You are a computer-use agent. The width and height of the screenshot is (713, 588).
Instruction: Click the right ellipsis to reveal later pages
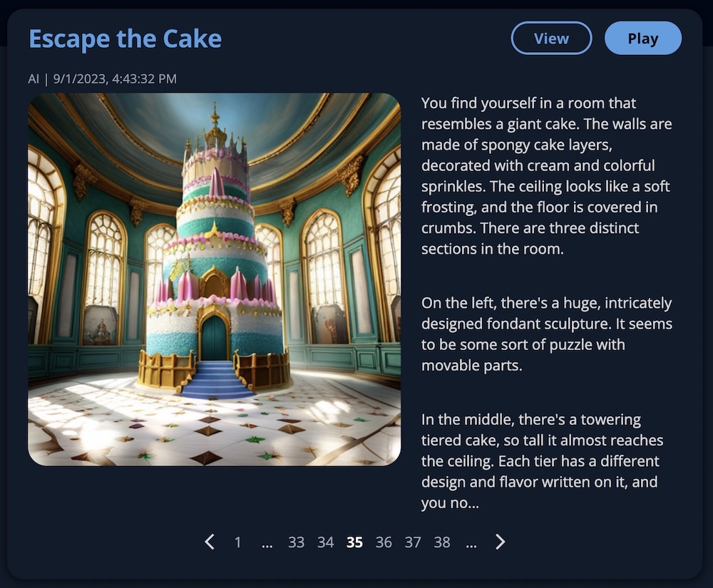point(471,542)
